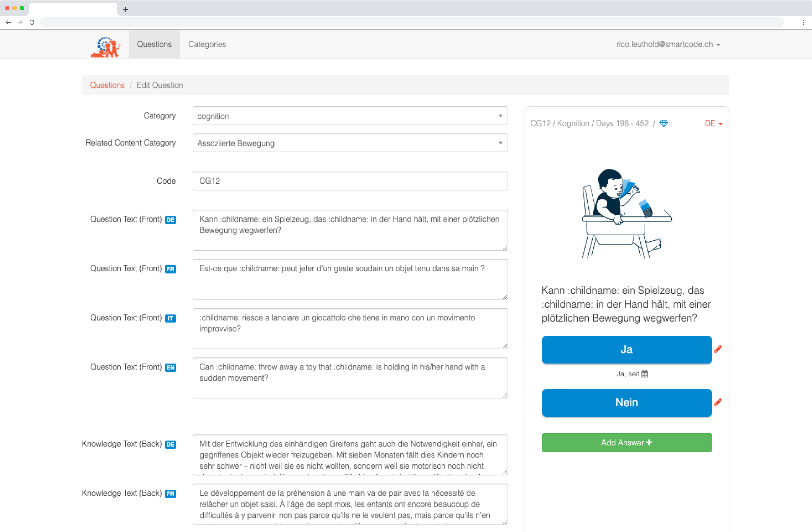The image size is (812, 532).
Task: Click the green Add Answer button
Action: coord(626,443)
